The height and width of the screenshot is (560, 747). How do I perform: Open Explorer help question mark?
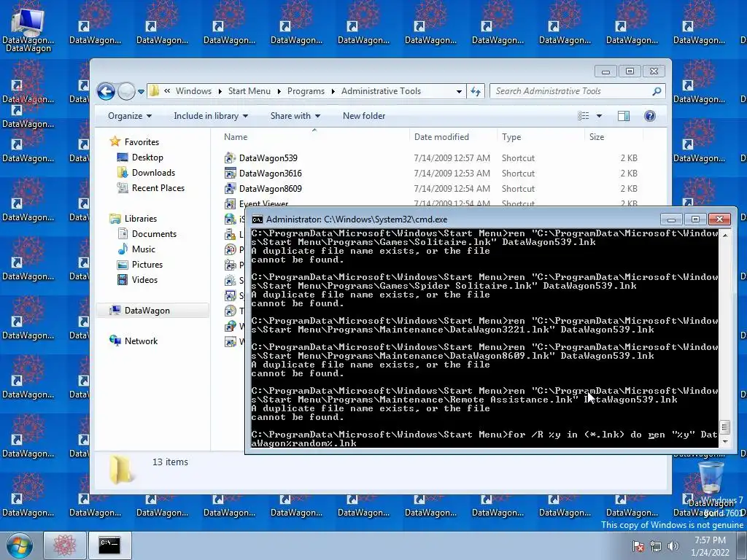point(649,116)
